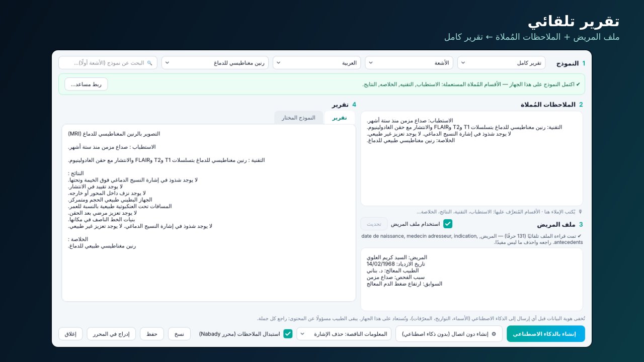644x362 pixels.
Task: Click the ملف المريض section heading
Action: click(x=556, y=224)
